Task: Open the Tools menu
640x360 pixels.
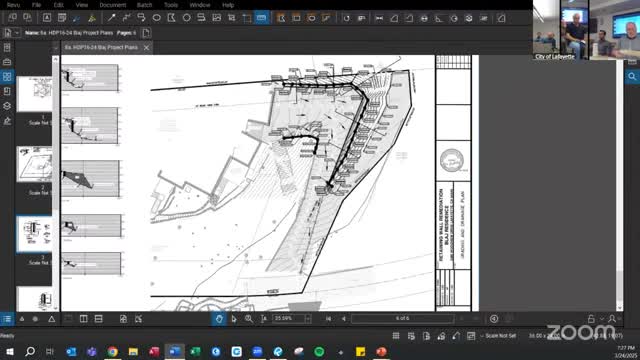Action: point(171,5)
